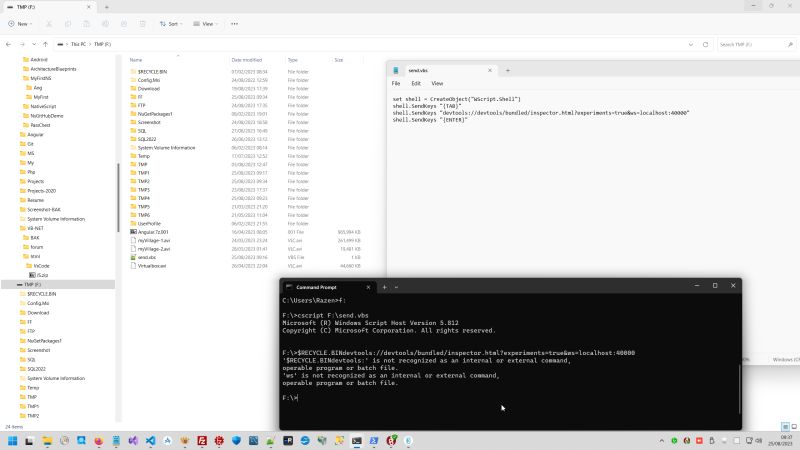This screenshot has height=450, width=800.
Task: Select the SQL2022 folder in the file list
Action: (x=147, y=139)
